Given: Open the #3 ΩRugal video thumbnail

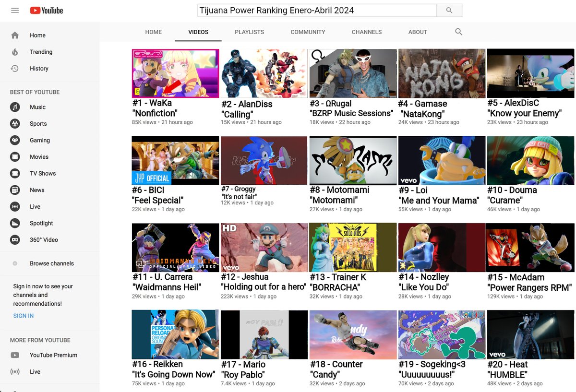Looking at the screenshot, I should click(x=353, y=73).
